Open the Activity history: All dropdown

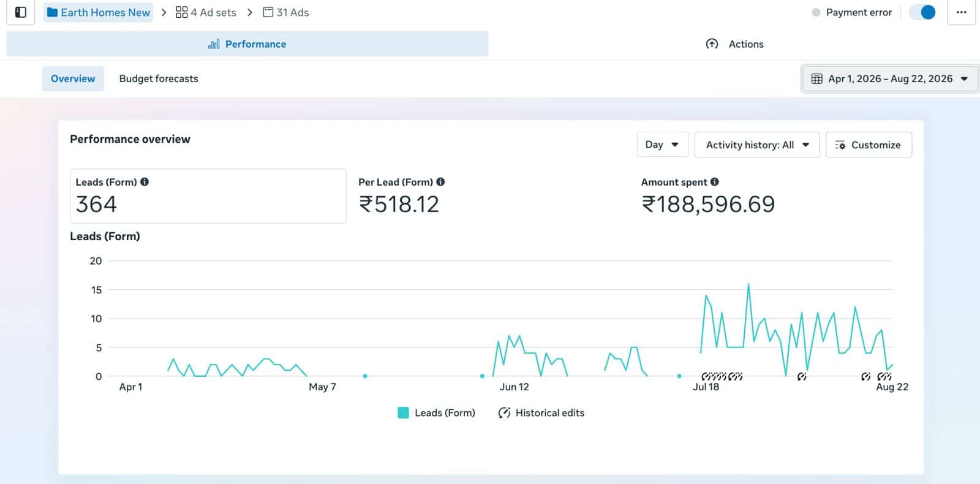[757, 145]
